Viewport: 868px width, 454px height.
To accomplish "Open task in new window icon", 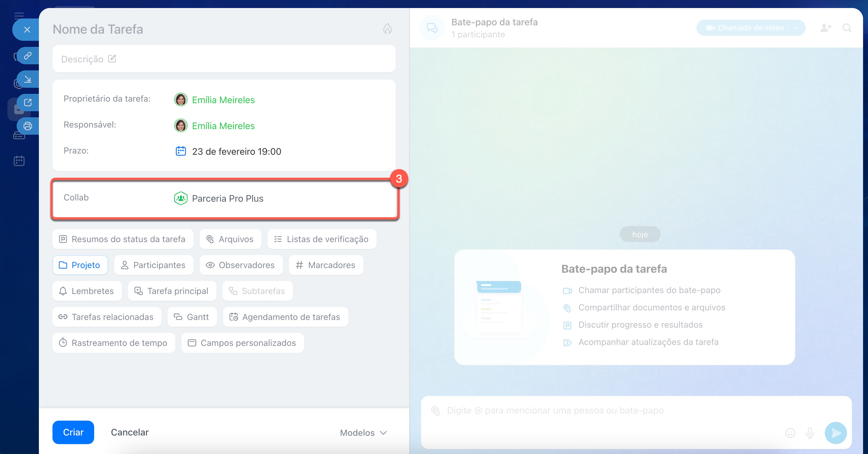I will click(x=28, y=103).
